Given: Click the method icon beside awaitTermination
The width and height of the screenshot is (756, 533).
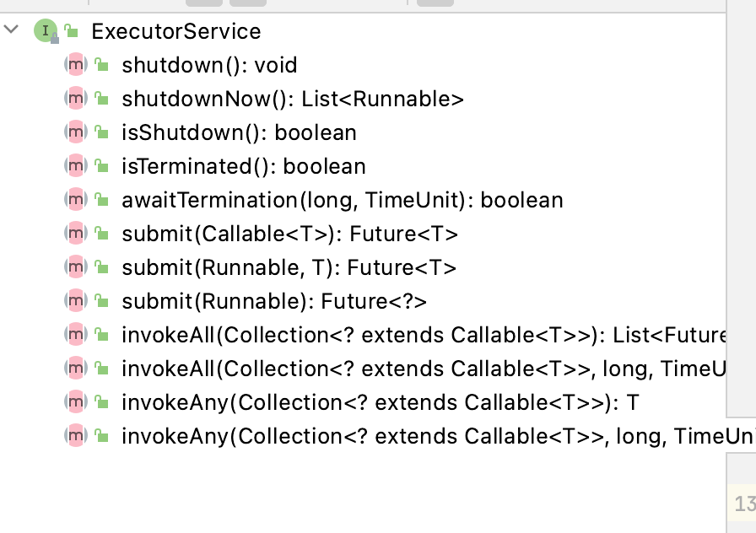Looking at the screenshot, I should pos(75,200).
